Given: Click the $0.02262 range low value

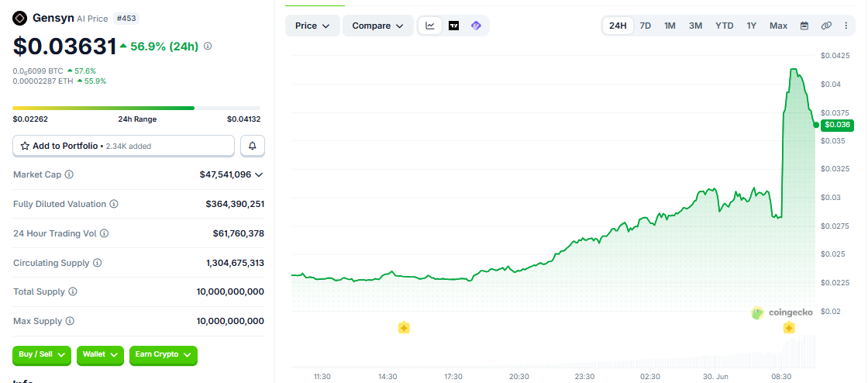Looking at the screenshot, I should tap(30, 119).
